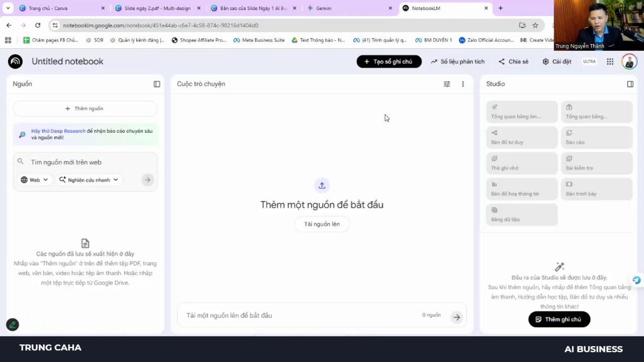The image size is (644, 362).
Task: Click the chat send arrow button
Action: pos(456,317)
